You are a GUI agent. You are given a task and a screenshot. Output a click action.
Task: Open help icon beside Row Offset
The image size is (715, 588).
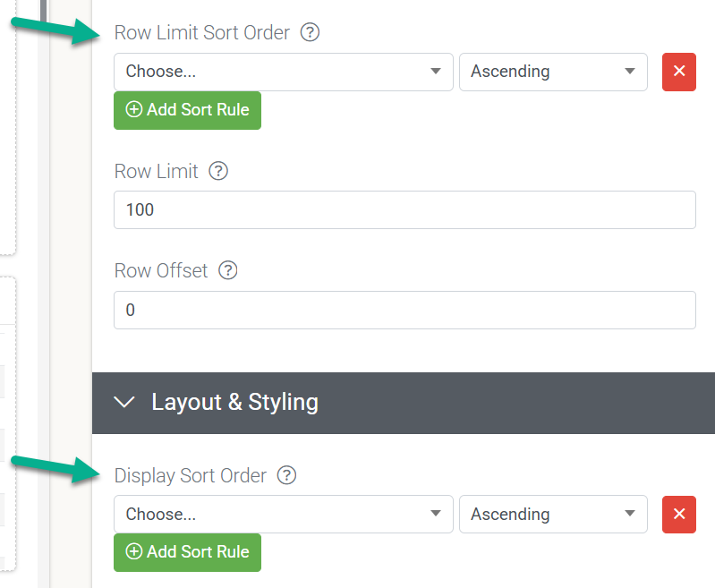click(x=227, y=270)
